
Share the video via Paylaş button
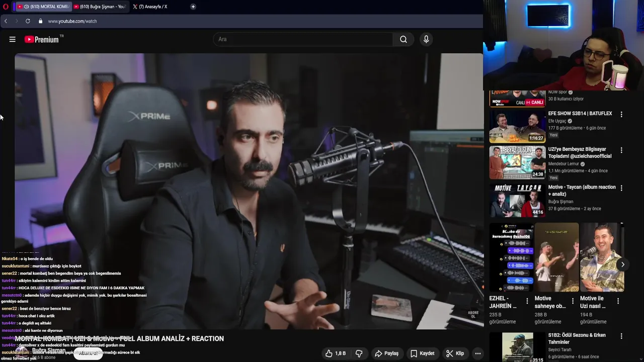pyautogui.click(x=386, y=353)
